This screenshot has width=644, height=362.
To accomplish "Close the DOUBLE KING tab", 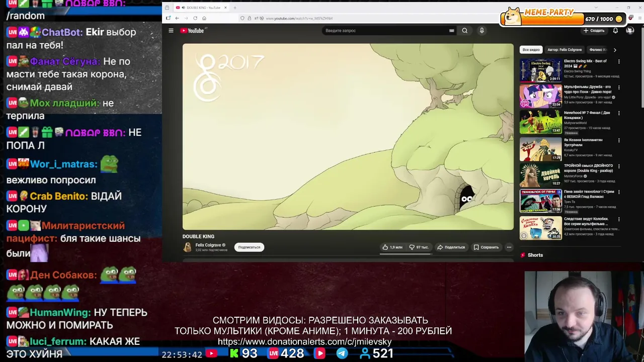I will (x=225, y=8).
